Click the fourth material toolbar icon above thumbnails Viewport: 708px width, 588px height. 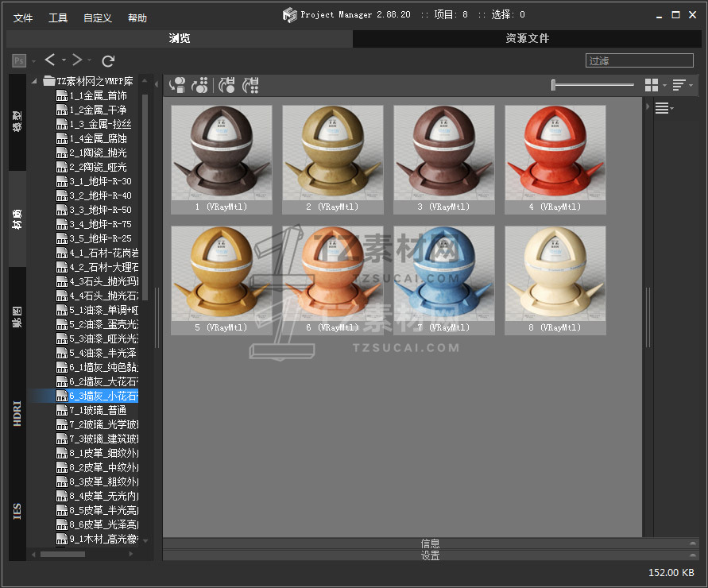click(250, 85)
